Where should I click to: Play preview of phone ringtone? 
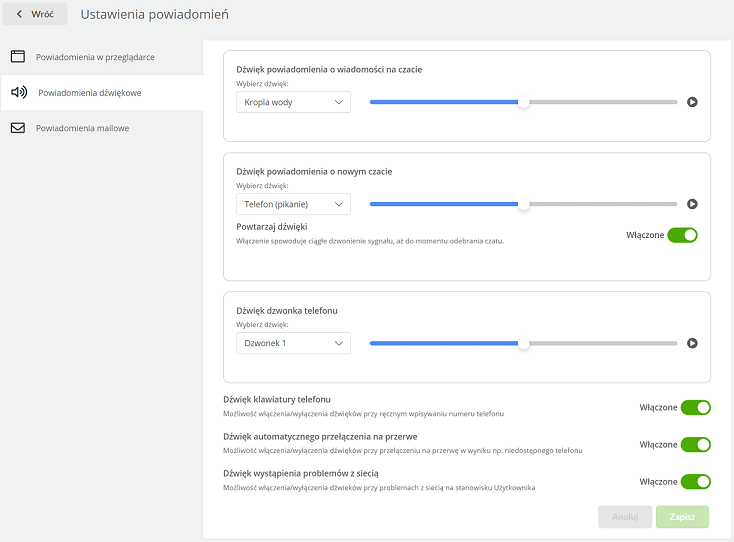[x=692, y=343]
